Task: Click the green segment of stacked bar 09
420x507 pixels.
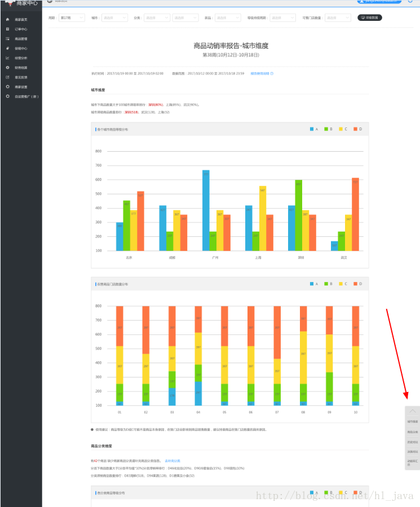Action: (329, 387)
